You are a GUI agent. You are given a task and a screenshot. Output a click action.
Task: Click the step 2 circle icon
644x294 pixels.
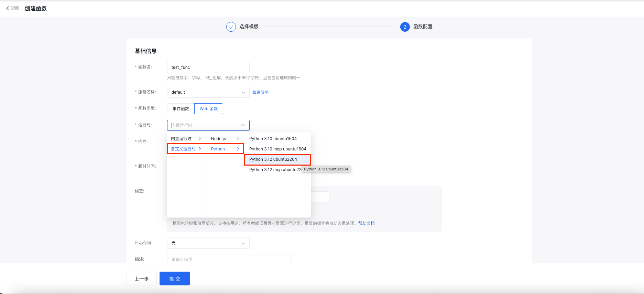click(x=405, y=27)
